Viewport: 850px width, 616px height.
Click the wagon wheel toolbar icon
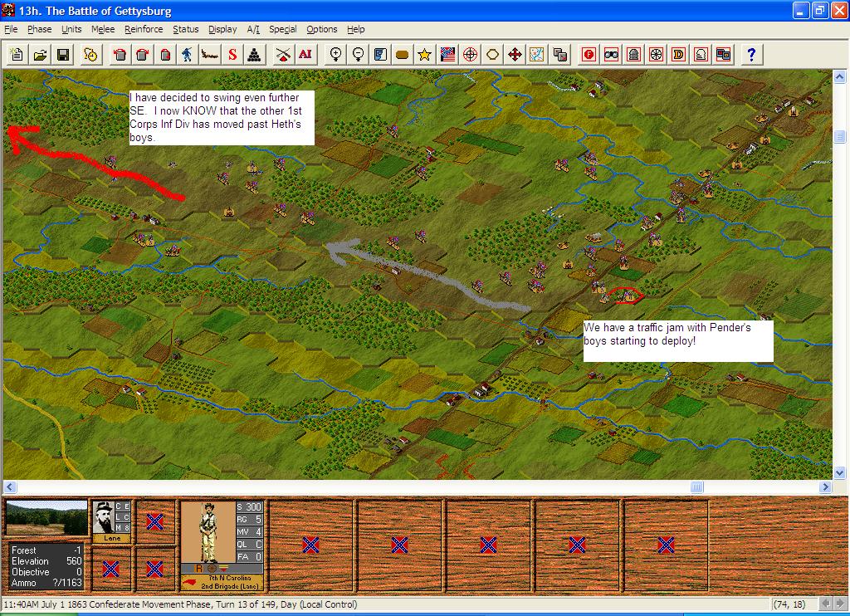tap(656, 54)
